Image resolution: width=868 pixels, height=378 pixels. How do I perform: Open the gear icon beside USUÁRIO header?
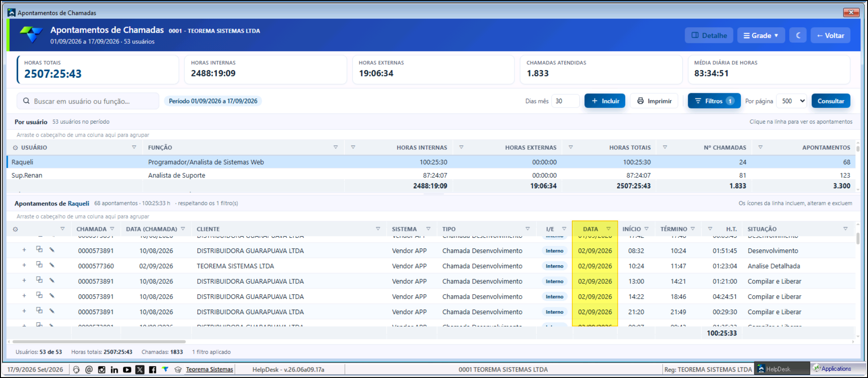tap(15, 148)
